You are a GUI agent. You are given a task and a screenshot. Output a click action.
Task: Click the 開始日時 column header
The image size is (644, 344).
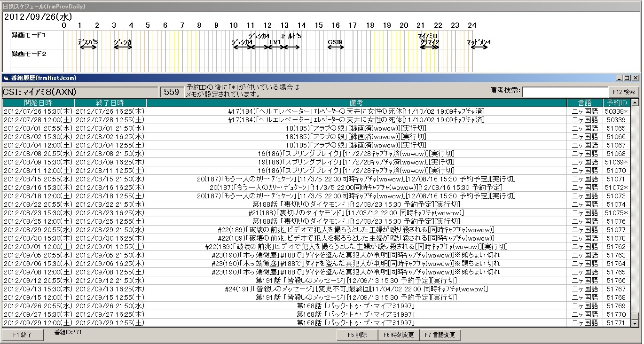click(38, 103)
